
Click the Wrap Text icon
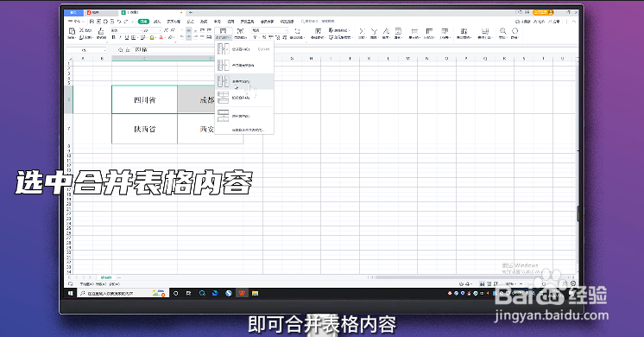[240, 31]
